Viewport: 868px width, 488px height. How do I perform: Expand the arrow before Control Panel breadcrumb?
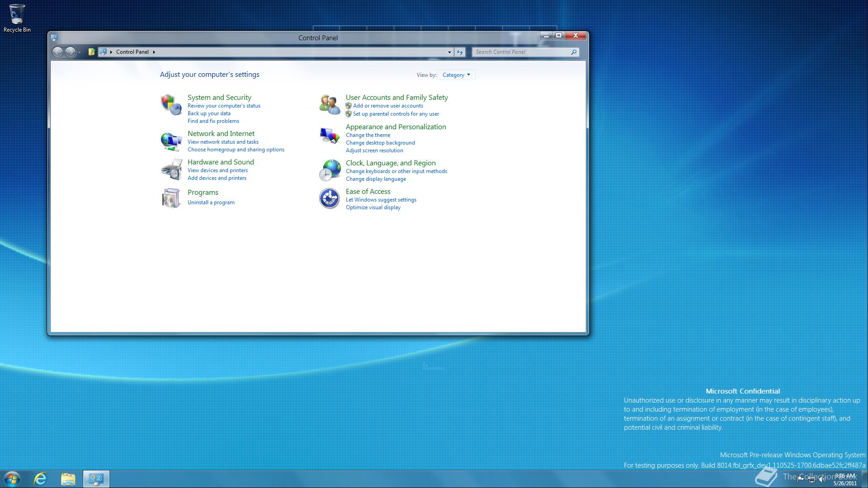pos(111,52)
